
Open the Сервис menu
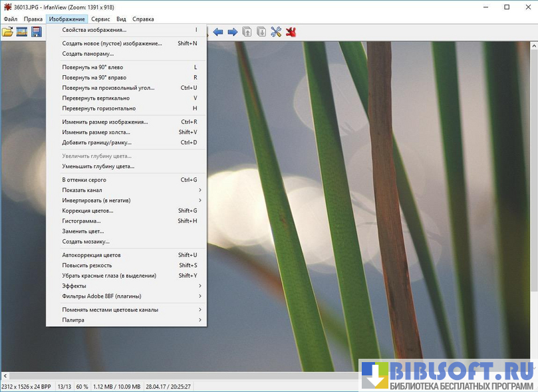[100, 19]
